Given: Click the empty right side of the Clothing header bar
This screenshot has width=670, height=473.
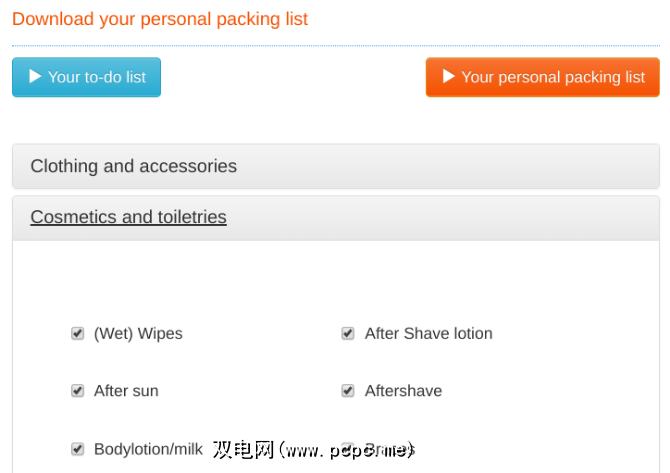Looking at the screenshot, I should click(x=500, y=166).
